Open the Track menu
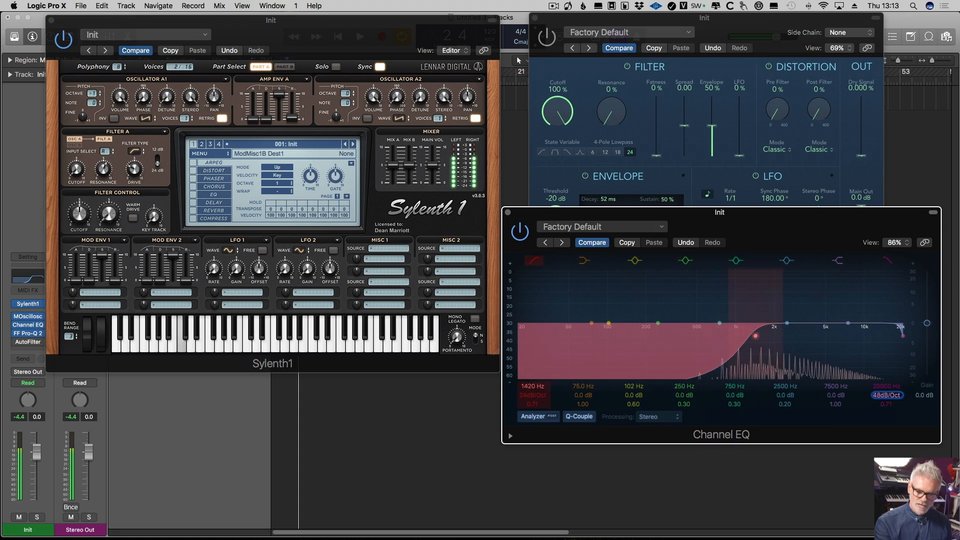Viewport: 960px width, 540px height. coord(126,6)
